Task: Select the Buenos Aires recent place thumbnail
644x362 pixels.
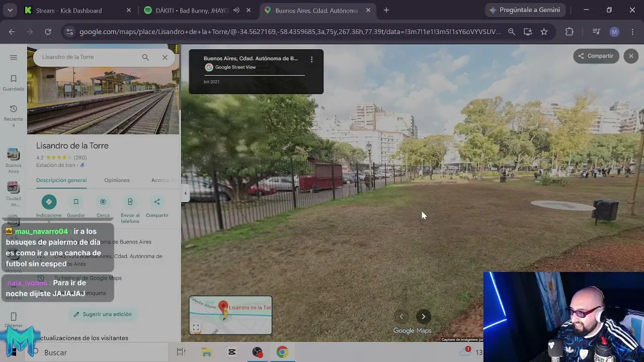Action: [14, 161]
